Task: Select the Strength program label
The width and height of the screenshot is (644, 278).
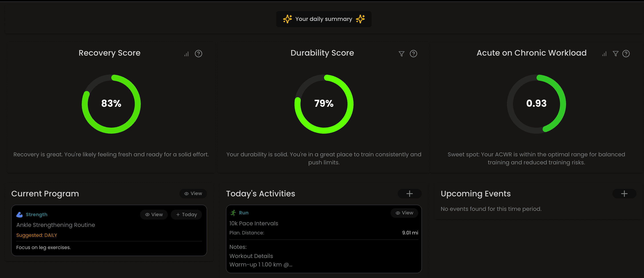Action: click(36, 215)
